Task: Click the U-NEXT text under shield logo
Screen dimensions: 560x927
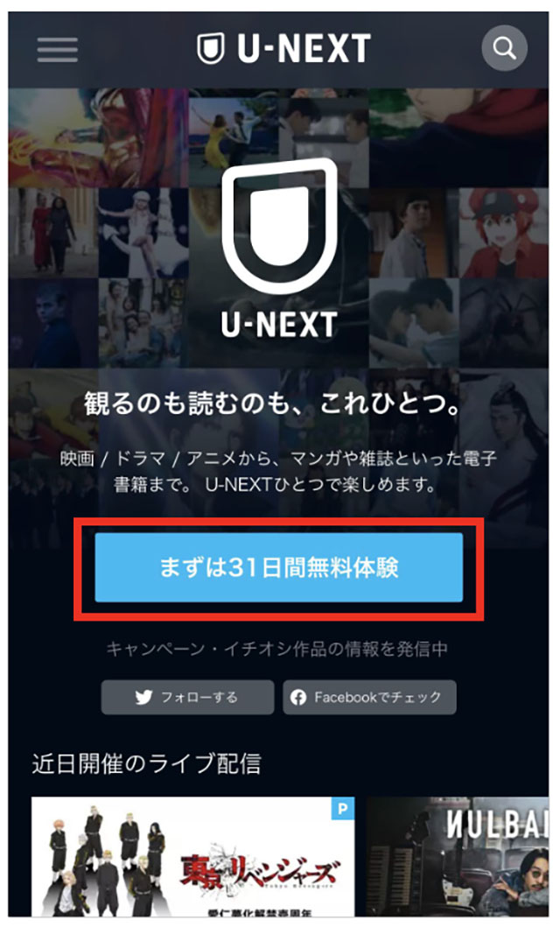Action: point(279,325)
